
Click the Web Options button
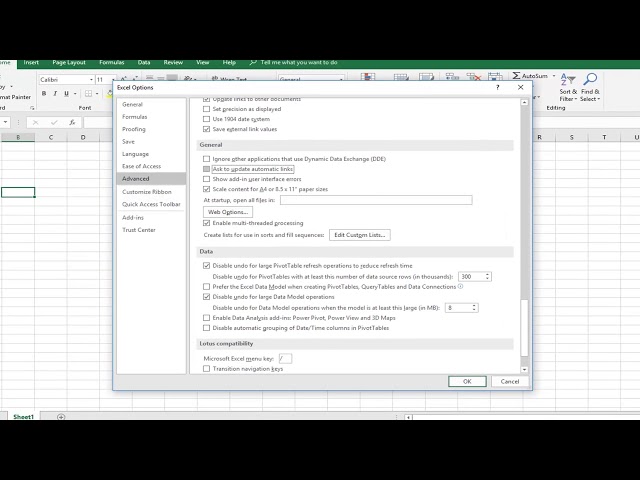pyautogui.click(x=228, y=212)
